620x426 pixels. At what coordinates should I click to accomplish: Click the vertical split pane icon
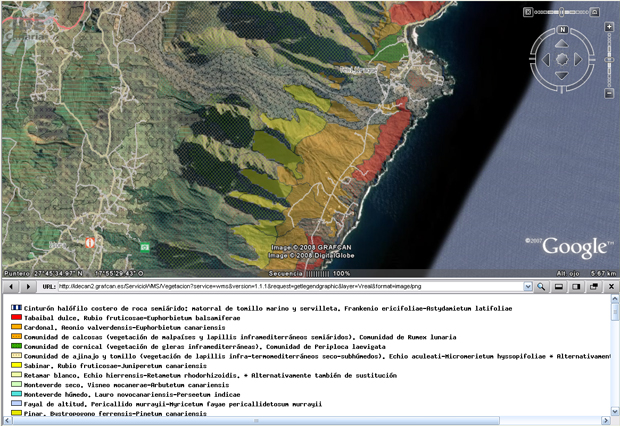tap(576, 286)
